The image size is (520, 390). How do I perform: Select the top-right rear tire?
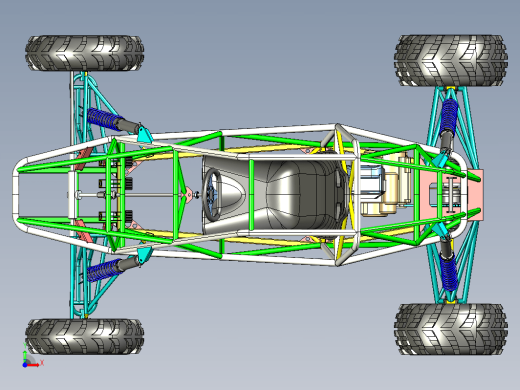pos(451,60)
